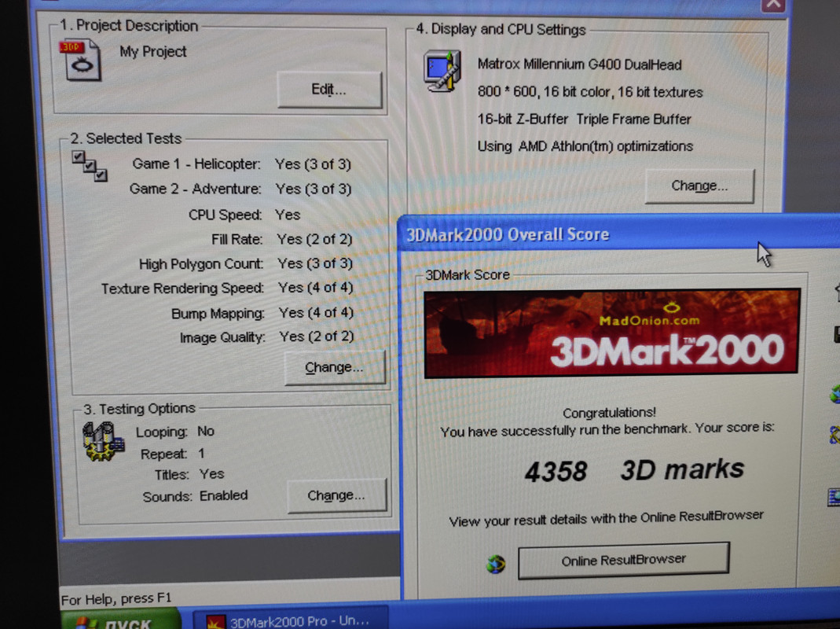Click the 'Titles: Yes' option text
Image resolution: width=840 pixels, height=629 pixels.
[x=189, y=475]
